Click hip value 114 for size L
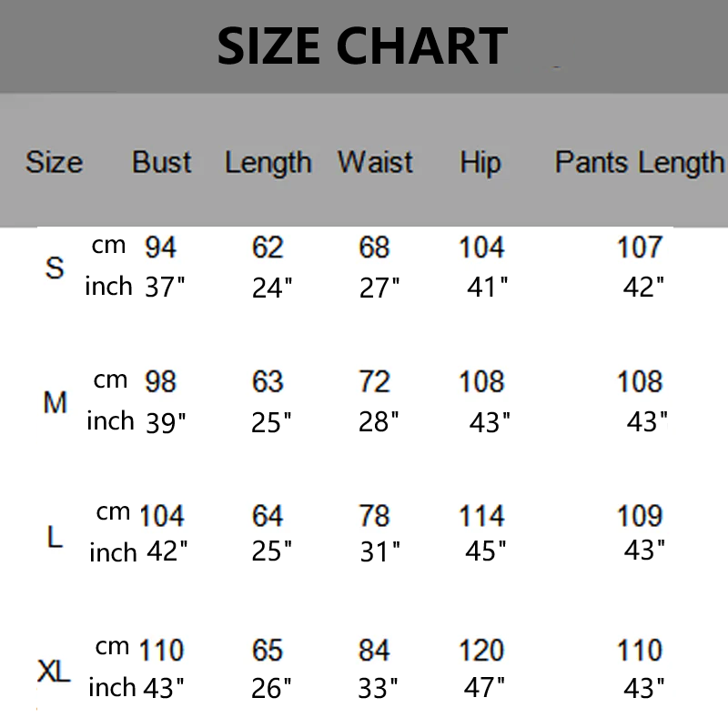Image resolution: width=728 pixels, height=728 pixels. pos(481,516)
